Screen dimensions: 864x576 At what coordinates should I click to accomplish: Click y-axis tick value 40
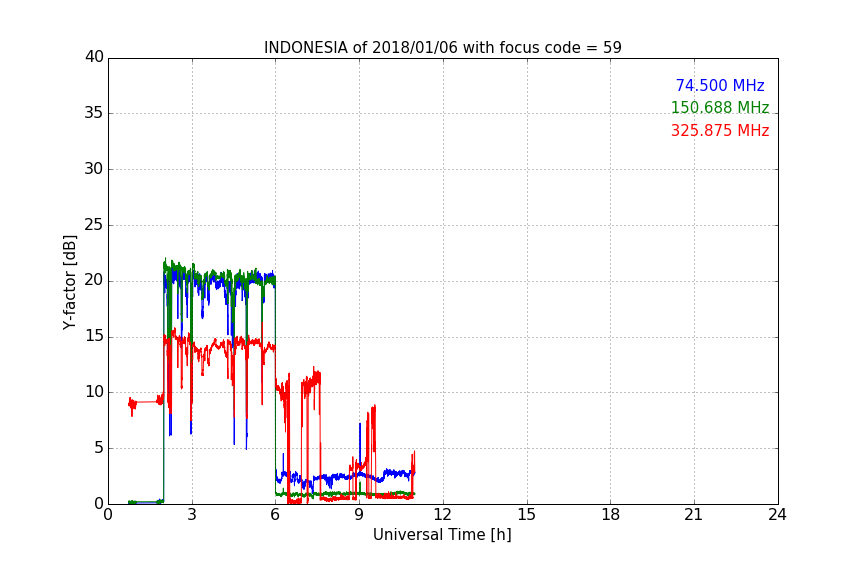(94, 57)
